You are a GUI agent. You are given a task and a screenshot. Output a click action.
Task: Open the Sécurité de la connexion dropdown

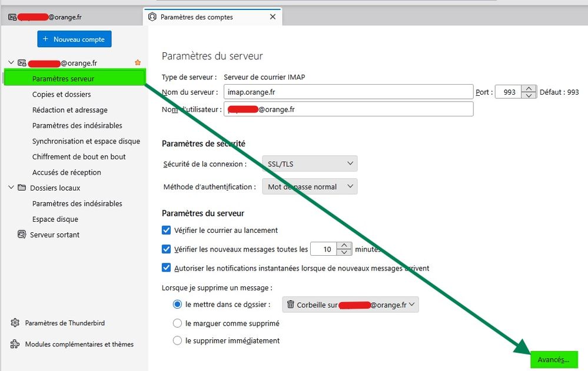point(310,164)
